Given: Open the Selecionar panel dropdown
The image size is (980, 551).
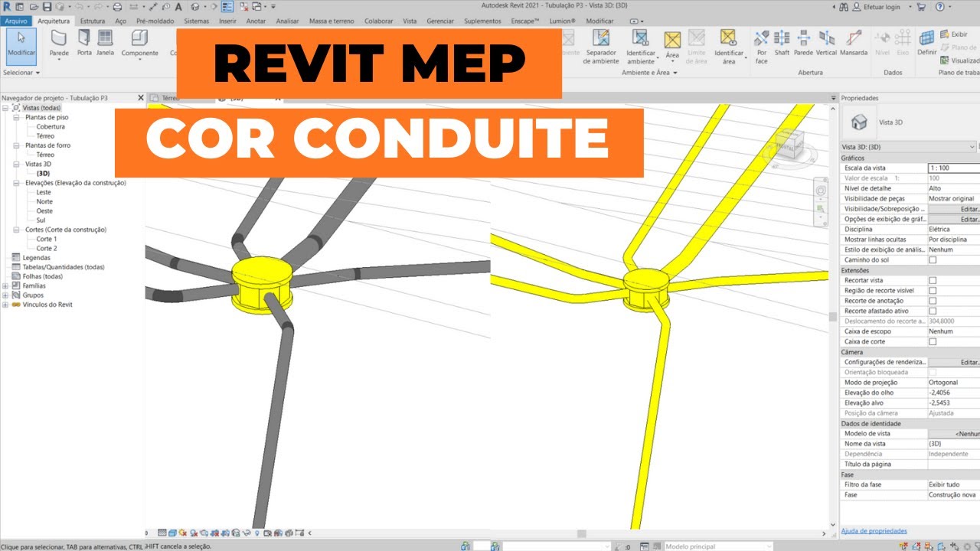Looking at the screenshot, I should [x=21, y=73].
